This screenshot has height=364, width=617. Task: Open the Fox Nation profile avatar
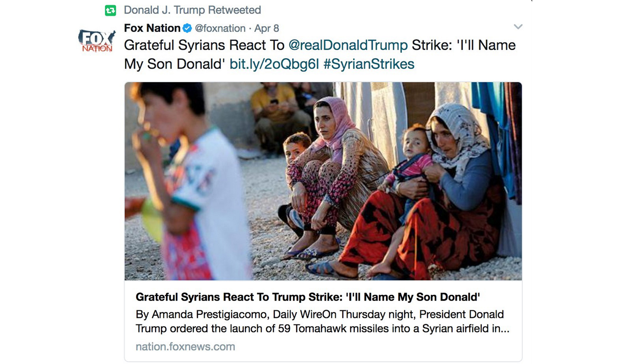[x=97, y=41]
